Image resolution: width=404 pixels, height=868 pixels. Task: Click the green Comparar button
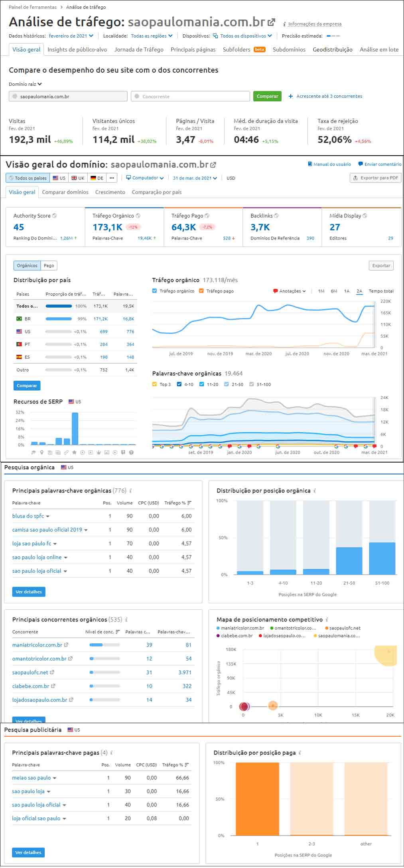click(268, 96)
